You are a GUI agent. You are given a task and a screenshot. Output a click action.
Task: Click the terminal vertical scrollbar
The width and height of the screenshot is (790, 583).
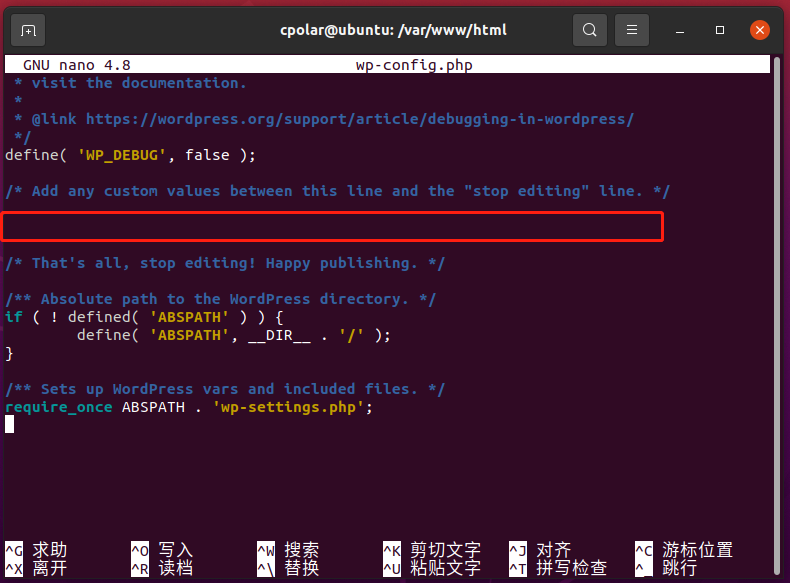tap(776, 315)
